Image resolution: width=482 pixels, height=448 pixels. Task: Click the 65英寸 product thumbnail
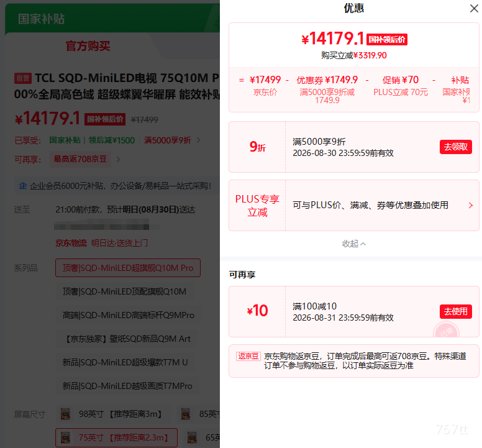click(x=192, y=437)
